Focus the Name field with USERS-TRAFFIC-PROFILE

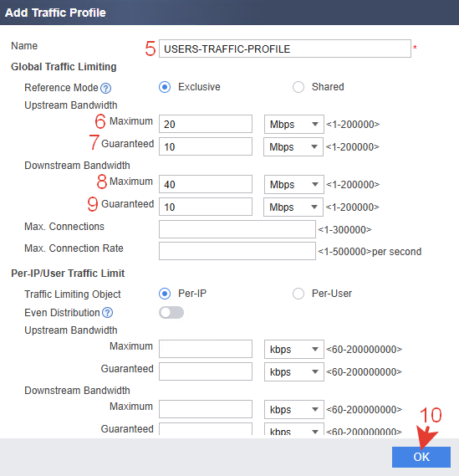pos(285,49)
